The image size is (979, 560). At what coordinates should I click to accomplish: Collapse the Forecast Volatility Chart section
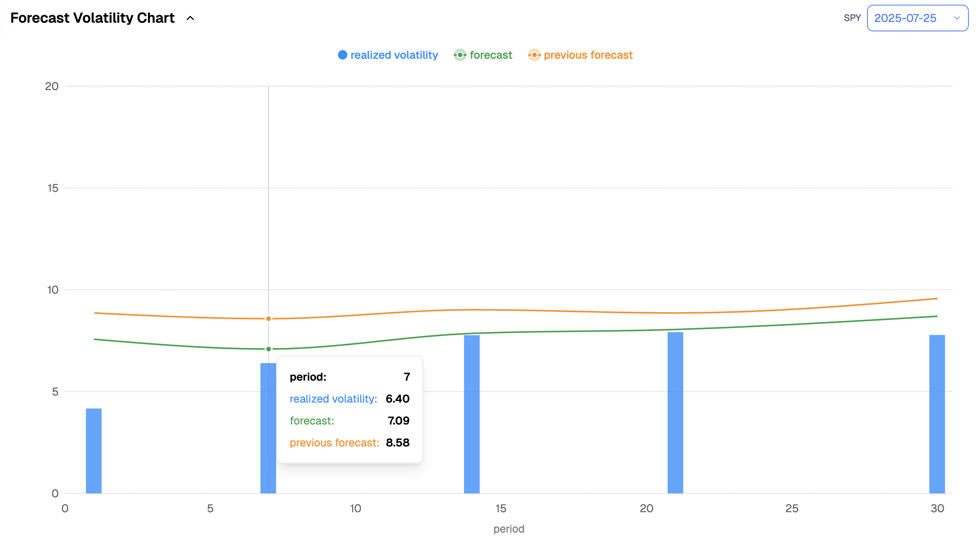[x=190, y=18]
